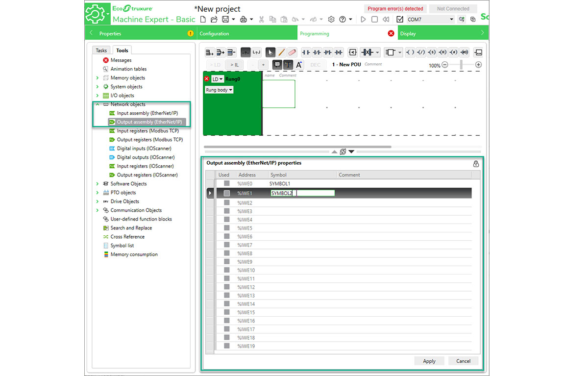Insert a comparison block element
This screenshot has width=588, height=376.
tap(352, 52)
